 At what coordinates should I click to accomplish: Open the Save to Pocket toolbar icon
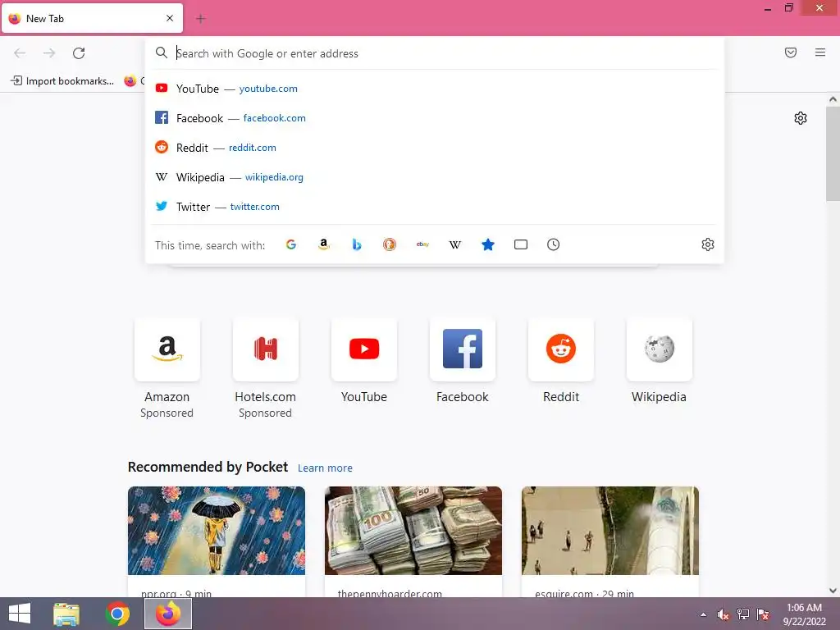791,52
